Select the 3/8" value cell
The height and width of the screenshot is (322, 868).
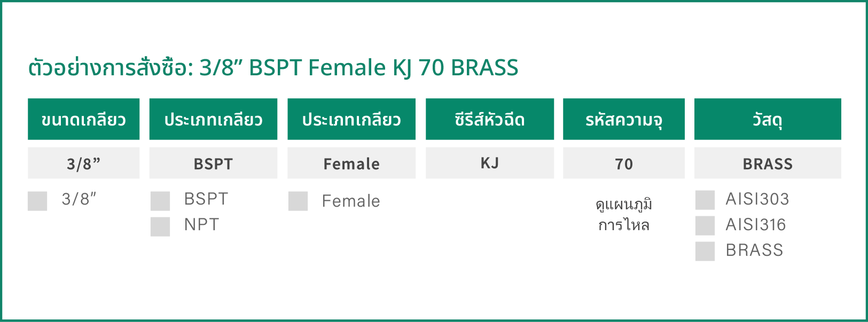point(83,163)
